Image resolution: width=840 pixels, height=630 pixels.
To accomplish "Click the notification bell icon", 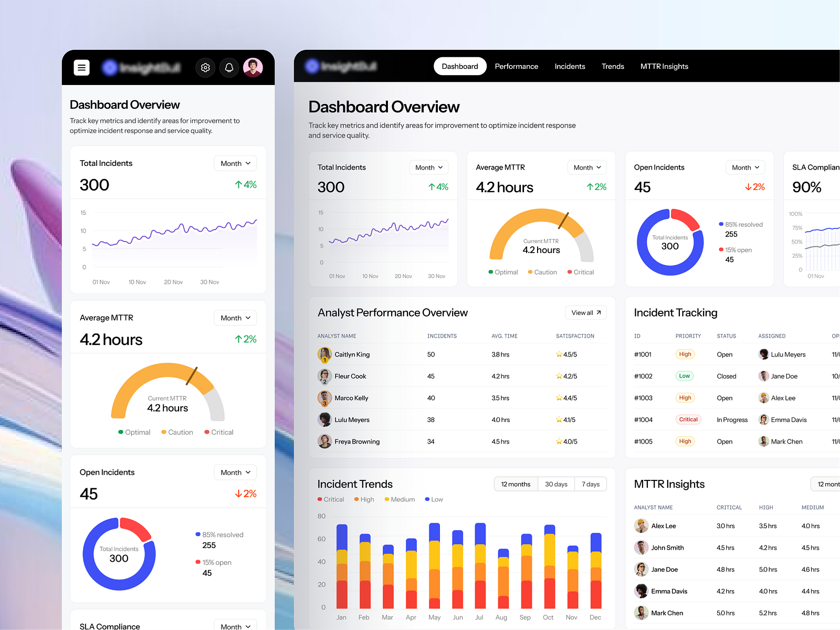I will point(229,67).
